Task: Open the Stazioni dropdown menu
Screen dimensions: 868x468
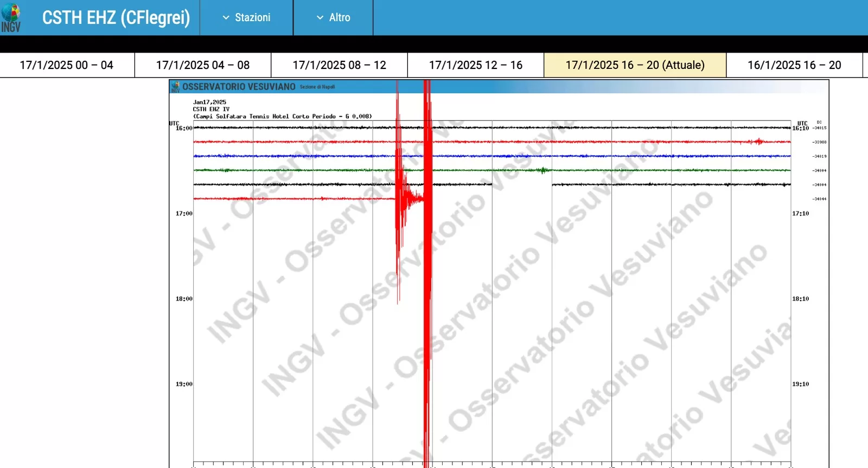Action: coord(246,18)
